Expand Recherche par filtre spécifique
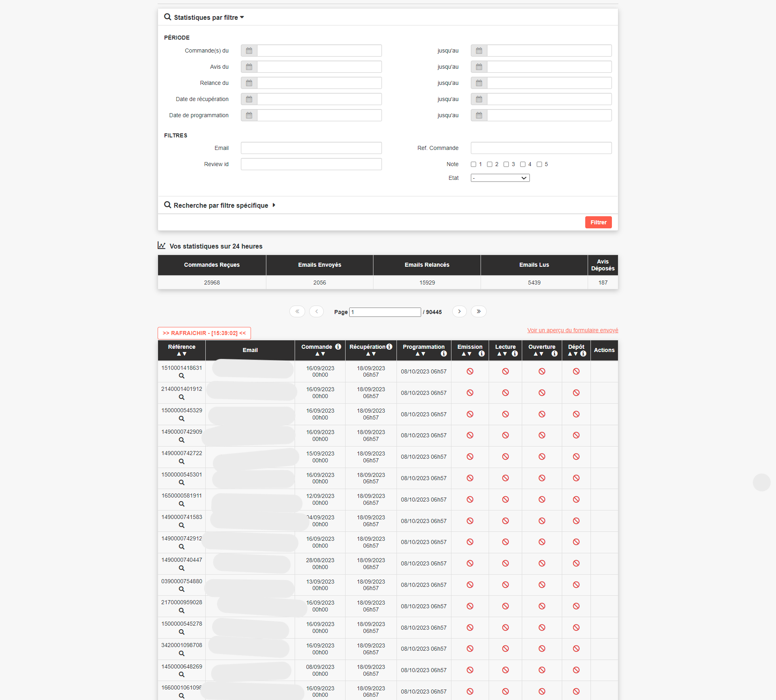776x700 pixels. pyautogui.click(x=220, y=205)
